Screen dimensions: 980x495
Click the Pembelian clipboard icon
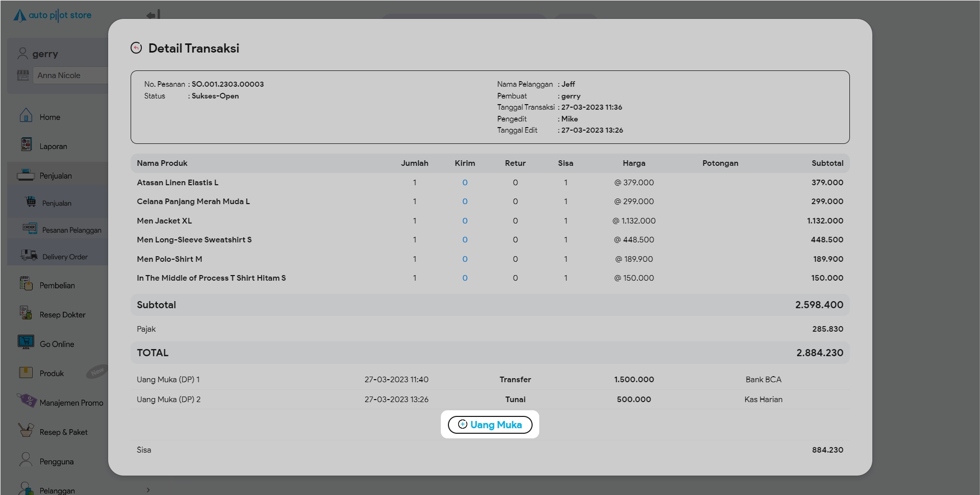click(26, 284)
